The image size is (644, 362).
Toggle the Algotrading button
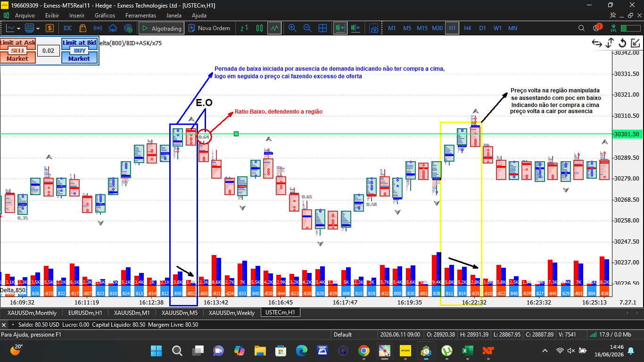(x=161, y=28)
